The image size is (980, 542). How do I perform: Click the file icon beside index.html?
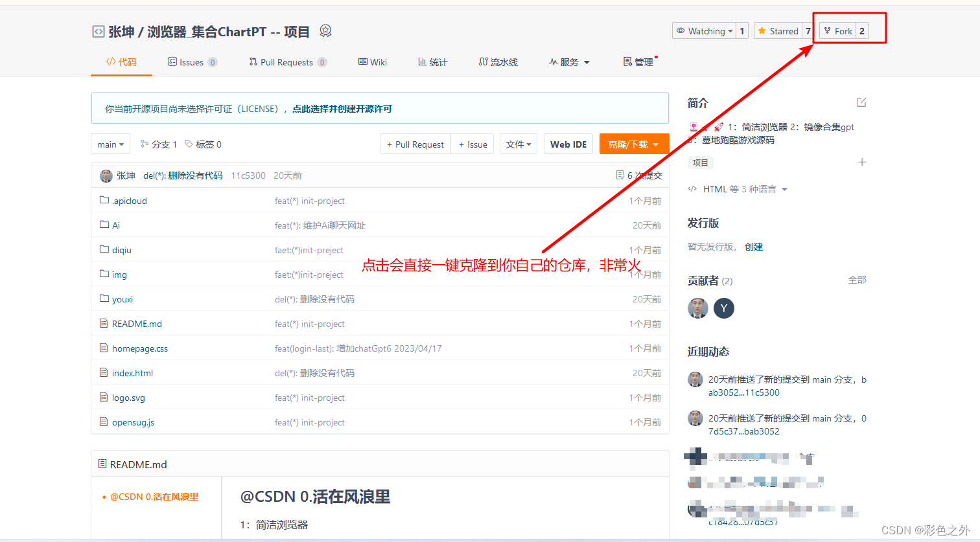[104, 372]
